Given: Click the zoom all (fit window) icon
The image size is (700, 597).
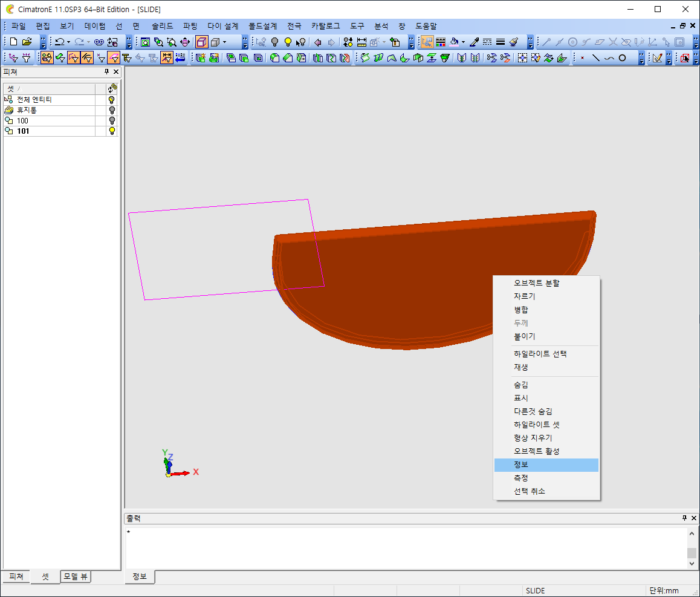Looking at the screenshot, I should [145, 42].
